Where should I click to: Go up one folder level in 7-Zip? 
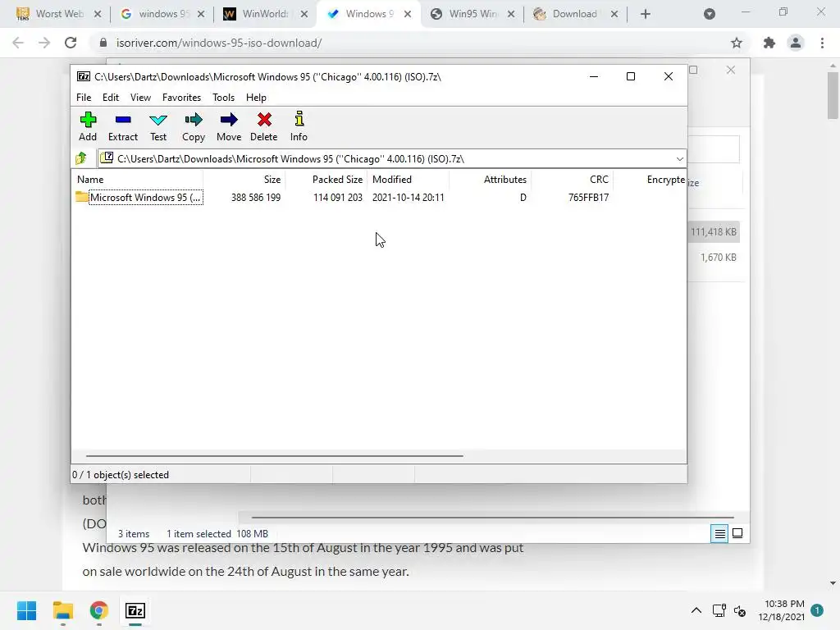pyautogui.click(x=81, y=158)
